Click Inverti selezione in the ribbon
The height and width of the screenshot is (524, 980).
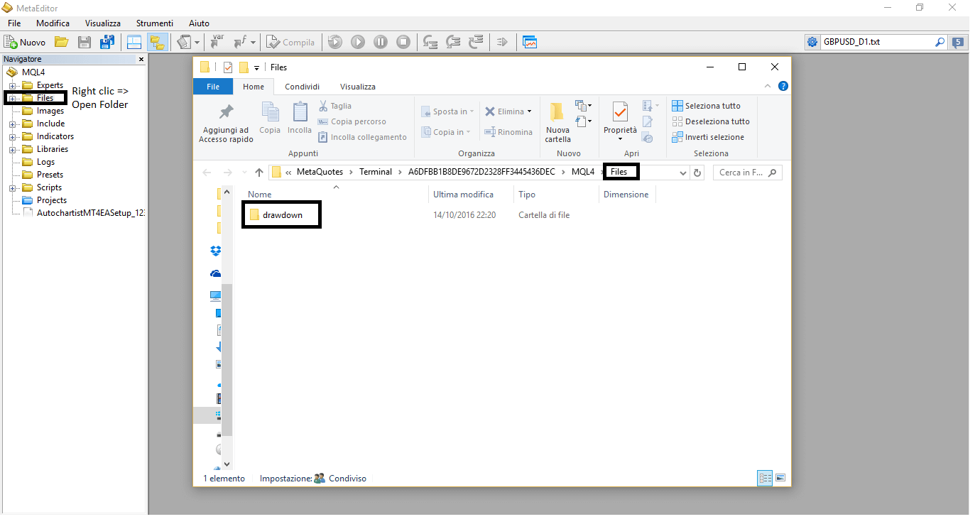coord(708,137)
